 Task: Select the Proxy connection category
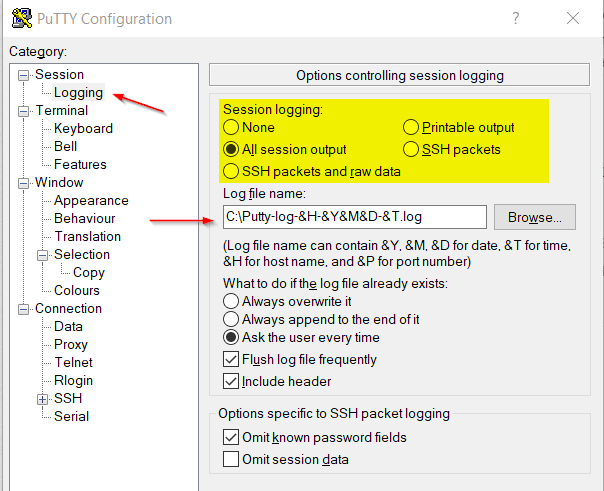[71, 345]
